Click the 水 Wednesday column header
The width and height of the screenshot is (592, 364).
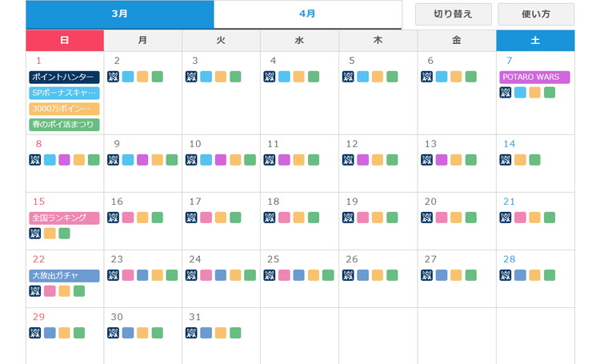pyautogui.click(x=299, y=41)
